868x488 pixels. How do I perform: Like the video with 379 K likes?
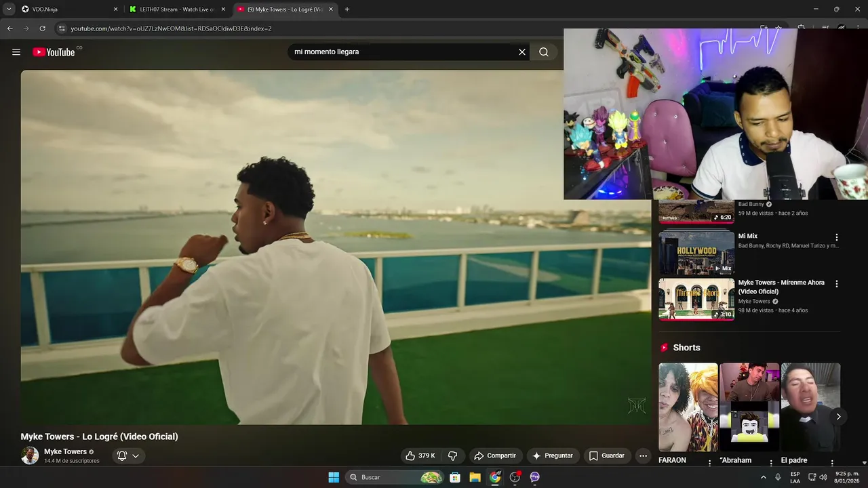[420, 455]
